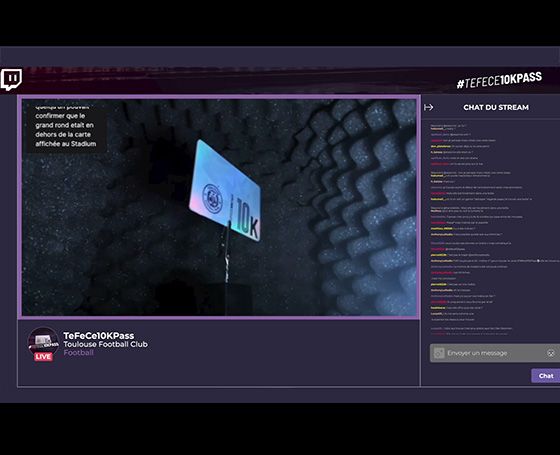Open the TeFeCe10KPass channel avatar
Image resolution: width=560 pixels, height=455 pixels.
pyautogui.click(x=43, y=341)
